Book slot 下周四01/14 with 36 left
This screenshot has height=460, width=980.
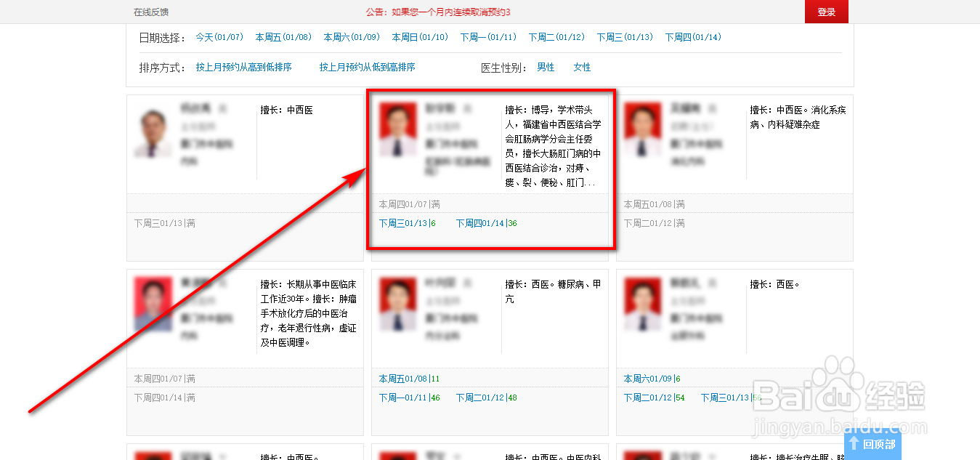487,223
